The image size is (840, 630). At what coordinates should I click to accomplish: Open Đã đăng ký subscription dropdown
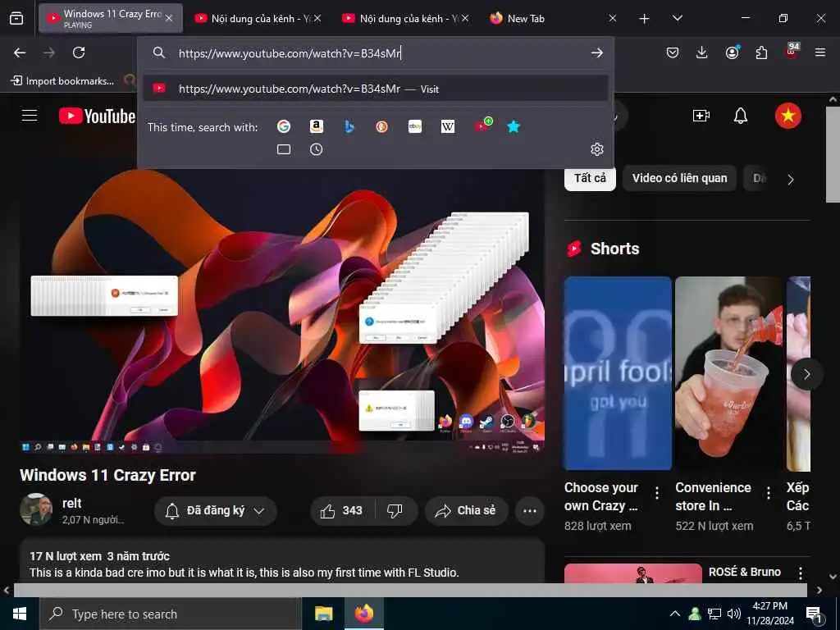216,511
